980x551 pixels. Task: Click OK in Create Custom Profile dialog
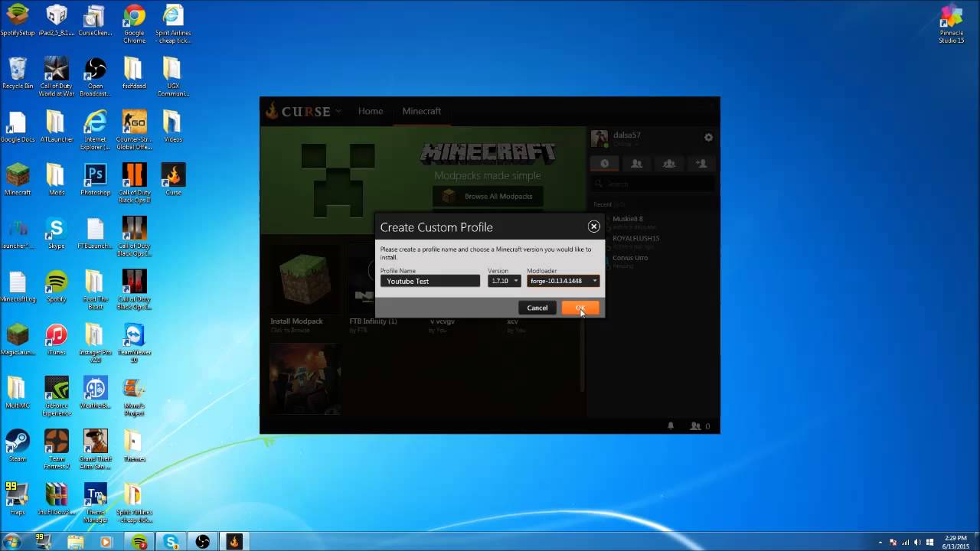coord(580,308)
